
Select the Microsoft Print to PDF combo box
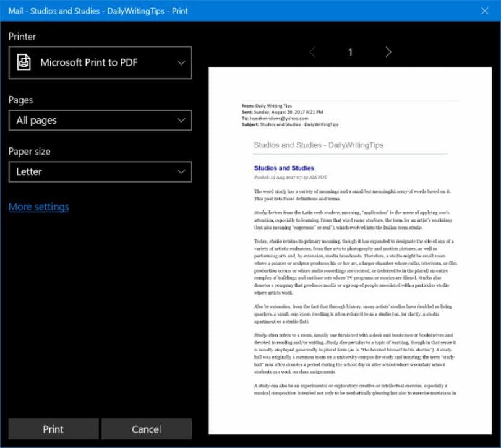tap(99, 62)
